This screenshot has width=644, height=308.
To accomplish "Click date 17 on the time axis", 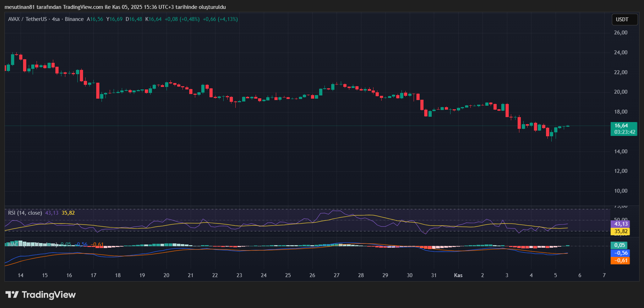I will click(93, 275).
